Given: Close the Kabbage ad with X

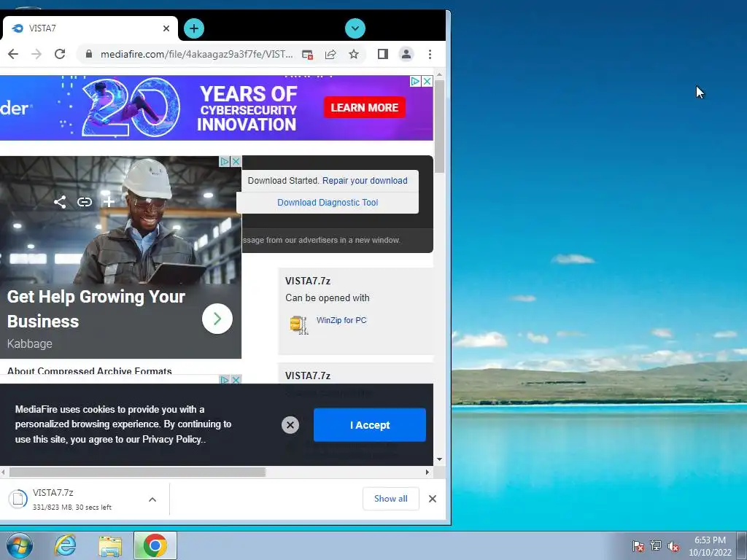Looking at the screenshot, I should 236,161.
